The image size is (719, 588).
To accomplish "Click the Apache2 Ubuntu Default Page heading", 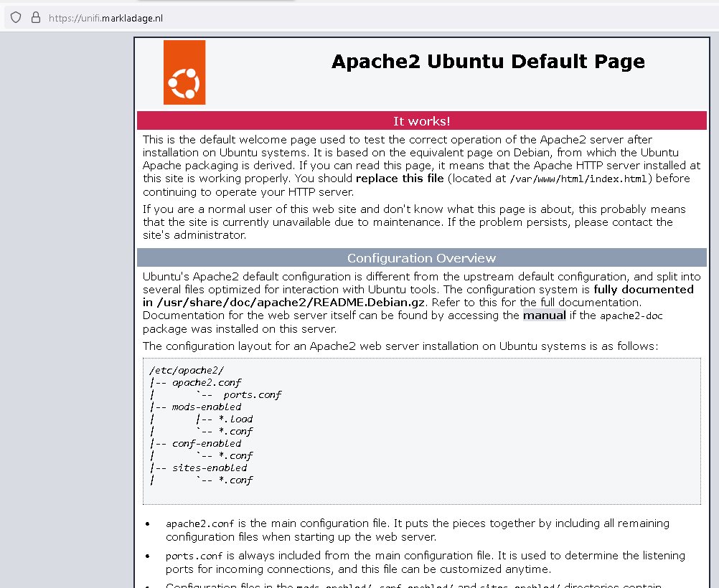I will (488, 62).
